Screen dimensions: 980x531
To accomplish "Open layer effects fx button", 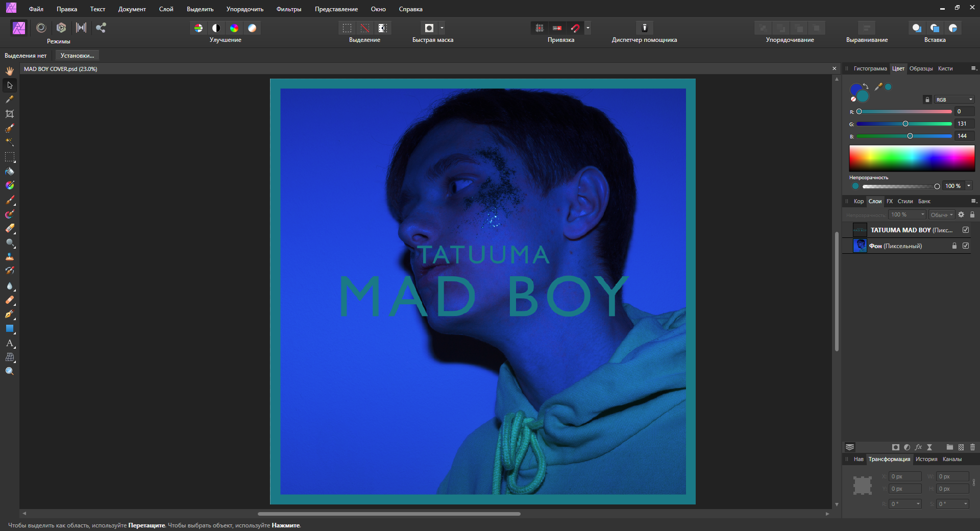I will pos(918,447).
